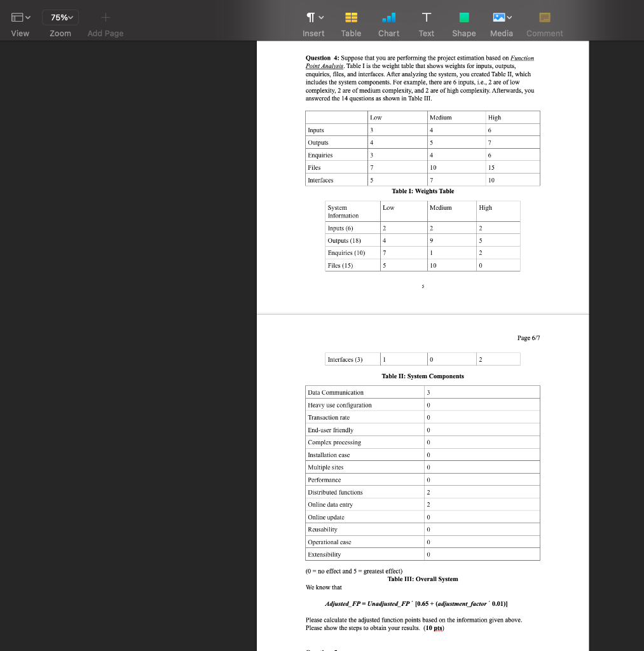Click the Insert toolbar label

[x=313, y=33]
